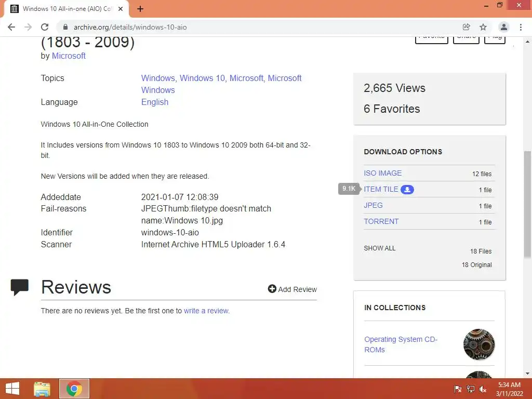This screenshot has height=399, width=532.
Task: Open the Microsoft Windows topic link
Action: click(221, 84)
